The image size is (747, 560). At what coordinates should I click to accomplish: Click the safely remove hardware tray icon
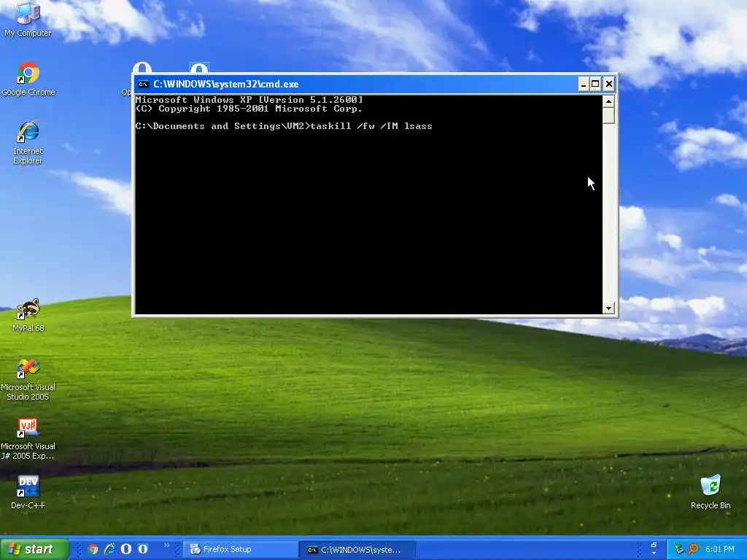(x=679, y=549)
